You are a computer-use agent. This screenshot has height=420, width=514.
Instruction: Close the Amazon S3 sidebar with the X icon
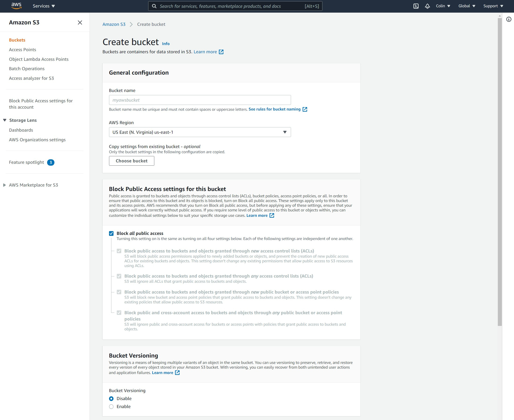80,22
